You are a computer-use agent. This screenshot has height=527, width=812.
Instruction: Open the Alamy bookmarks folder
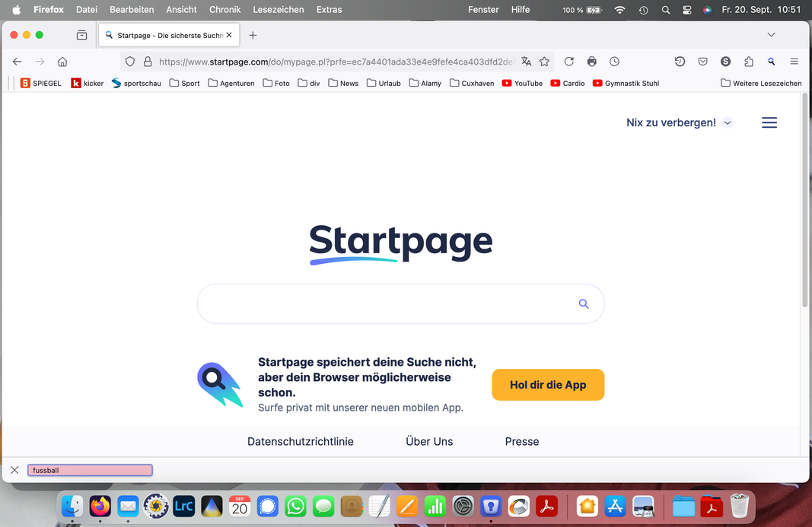(x=425, y=84)
